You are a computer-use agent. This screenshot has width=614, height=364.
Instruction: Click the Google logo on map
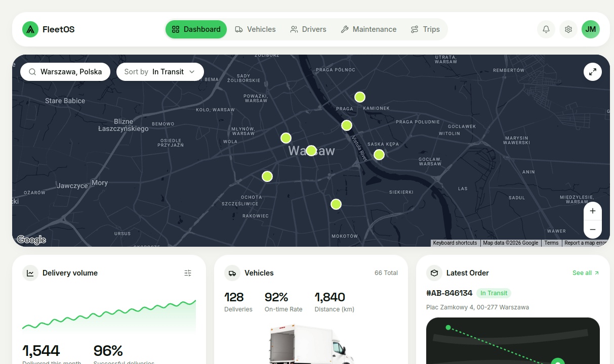[31, 240]
